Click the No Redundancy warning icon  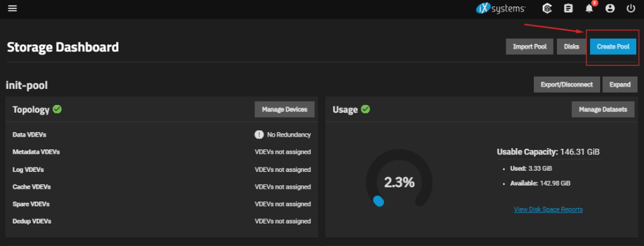click(x=259, y=135)
